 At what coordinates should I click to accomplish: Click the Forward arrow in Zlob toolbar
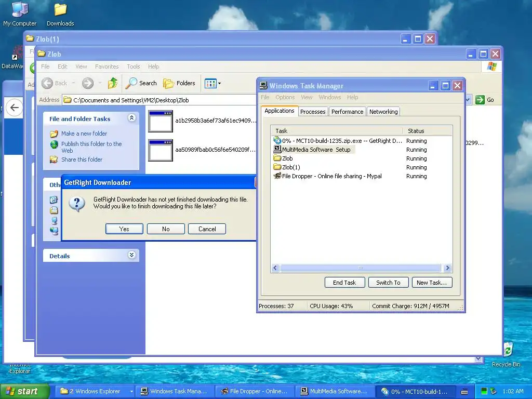click(88, 83)
